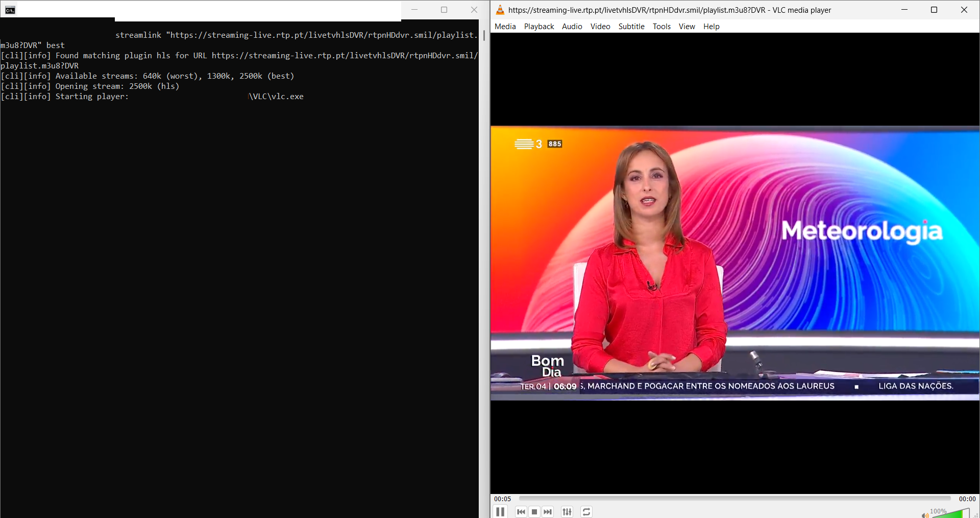Image resolution: width=980 pixels, height=518 pixels.
Task: Open the Subtitle menu
Action: (631, 27)
